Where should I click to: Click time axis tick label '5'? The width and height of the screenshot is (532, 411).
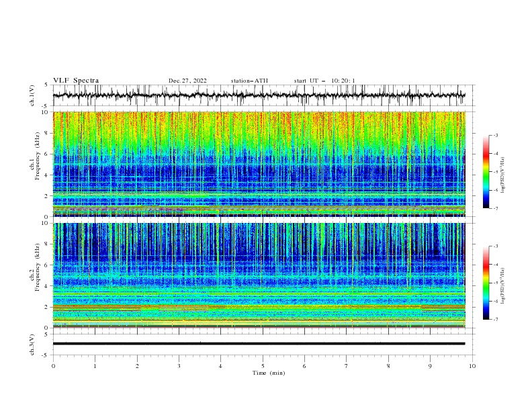pos(263,366)
